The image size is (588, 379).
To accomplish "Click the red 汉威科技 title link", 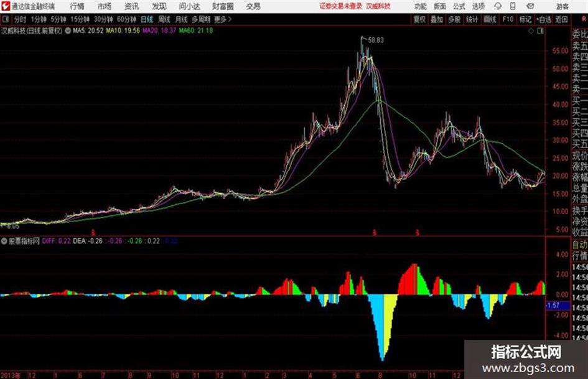I will click(x=378, y=6).
